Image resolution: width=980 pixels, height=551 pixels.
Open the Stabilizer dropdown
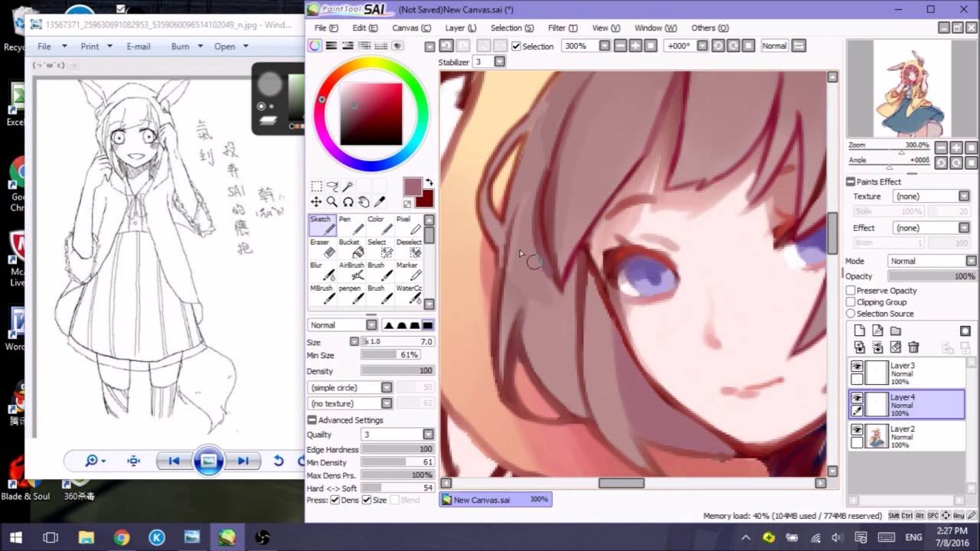pos(500,62)
